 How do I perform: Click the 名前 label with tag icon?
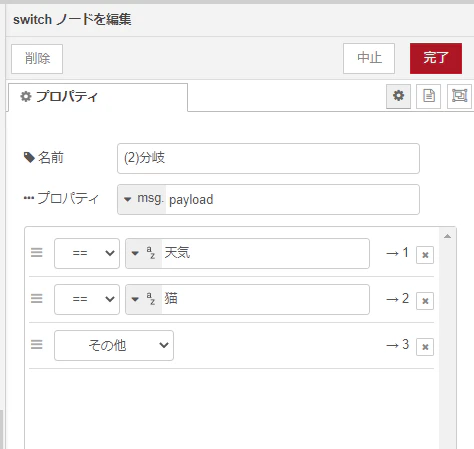[44, 157]
